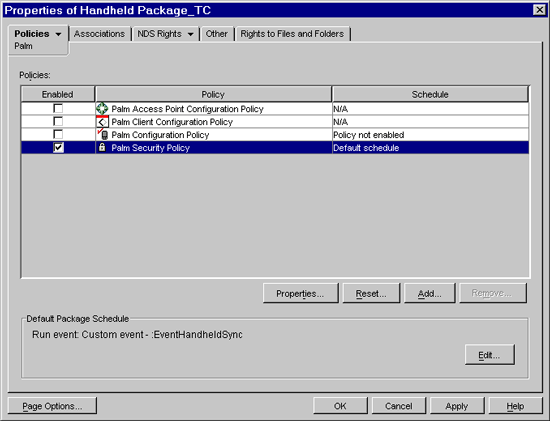
Task: Click the Remove... button
Action: (493, 293)
